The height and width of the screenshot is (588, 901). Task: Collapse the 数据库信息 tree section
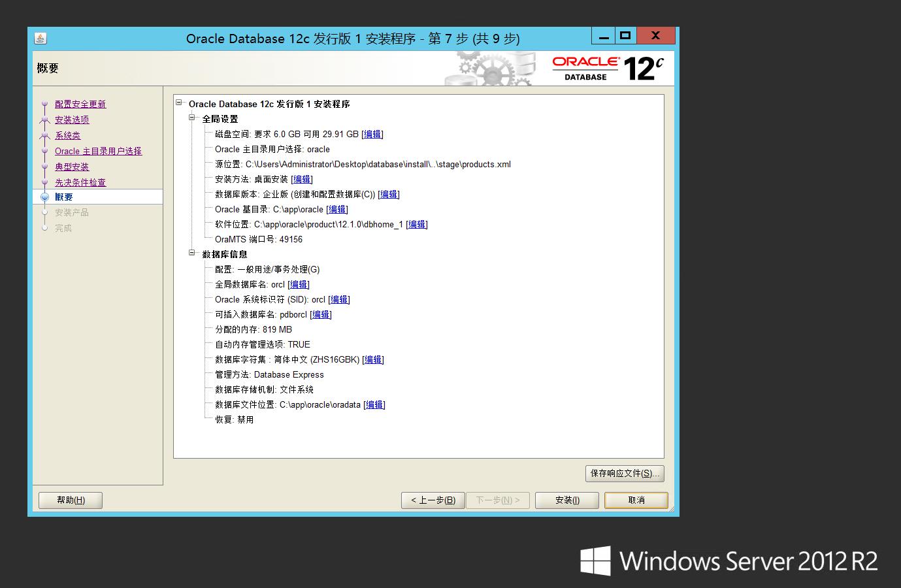point(192,253)
